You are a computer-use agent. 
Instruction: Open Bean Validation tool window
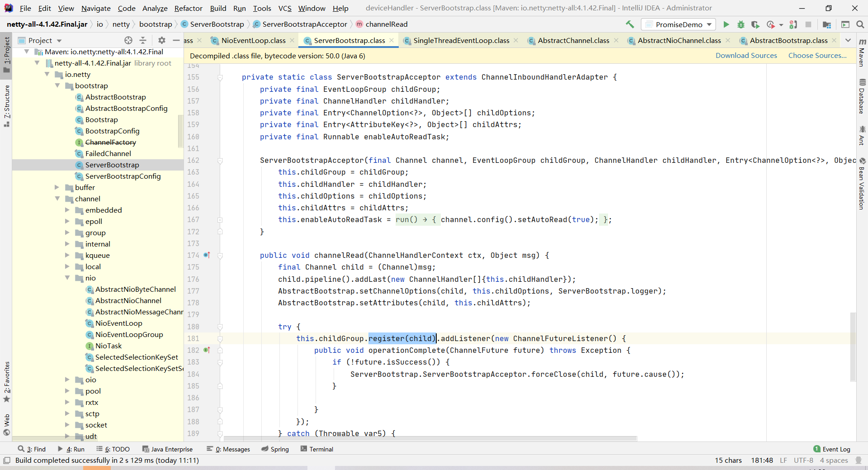click(x=862, y=183)
